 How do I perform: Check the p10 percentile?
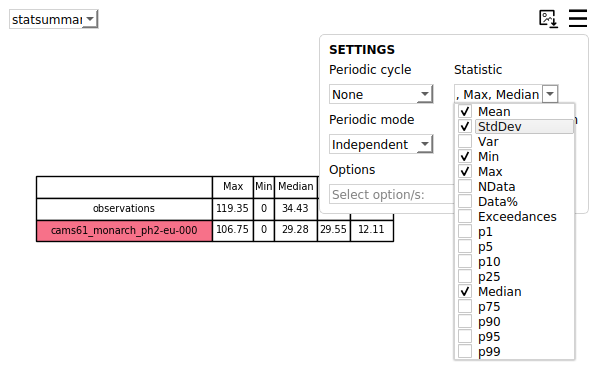pyautogui.click(x=465, y=262)
